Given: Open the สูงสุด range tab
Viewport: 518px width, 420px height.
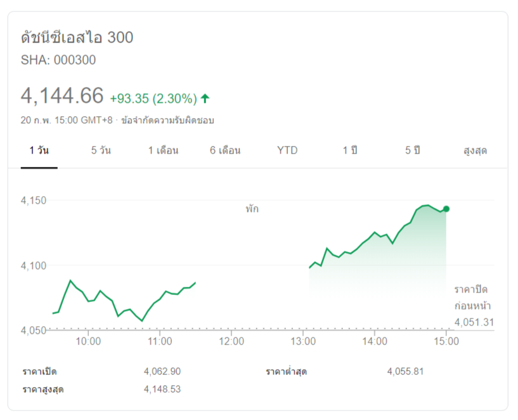Looking at the screenshot, I should tap(475, 150).
